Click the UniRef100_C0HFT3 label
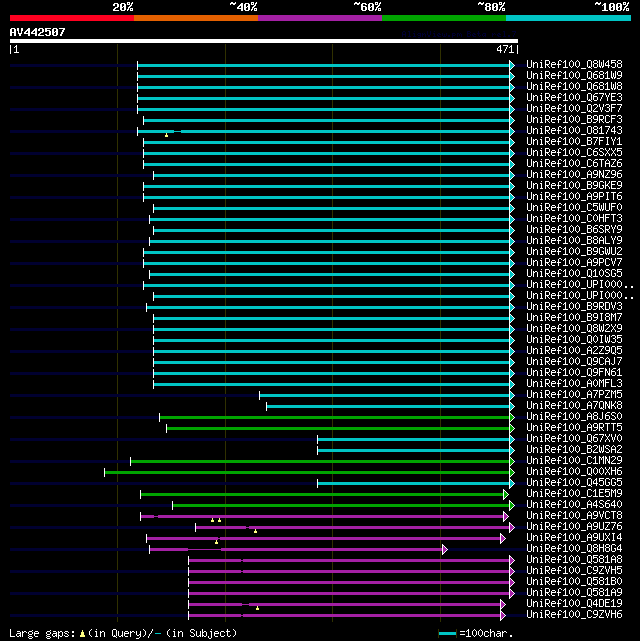Image resolution: width=640 pixels, height=641 pixels. tap(574, 219)
